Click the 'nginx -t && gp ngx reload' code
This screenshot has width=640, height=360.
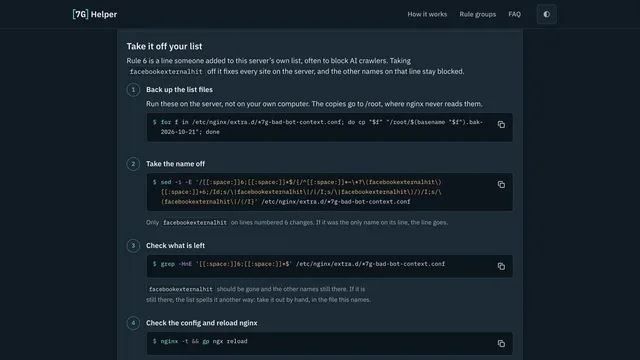coord(204,341)
